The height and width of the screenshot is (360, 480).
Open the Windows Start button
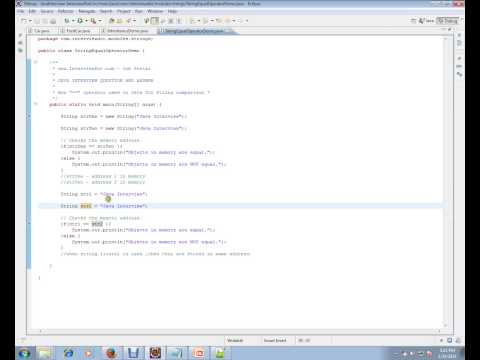pos(24,353)
